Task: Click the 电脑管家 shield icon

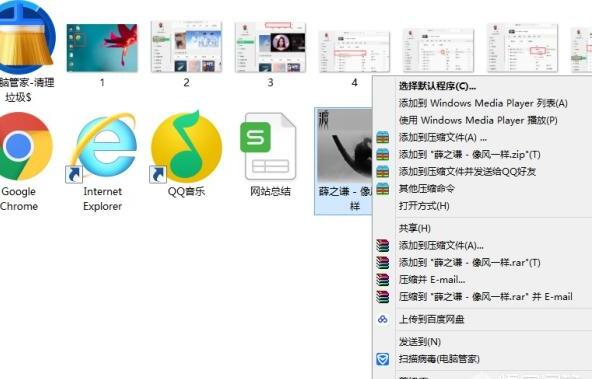Action: click(x=382, y=359)
